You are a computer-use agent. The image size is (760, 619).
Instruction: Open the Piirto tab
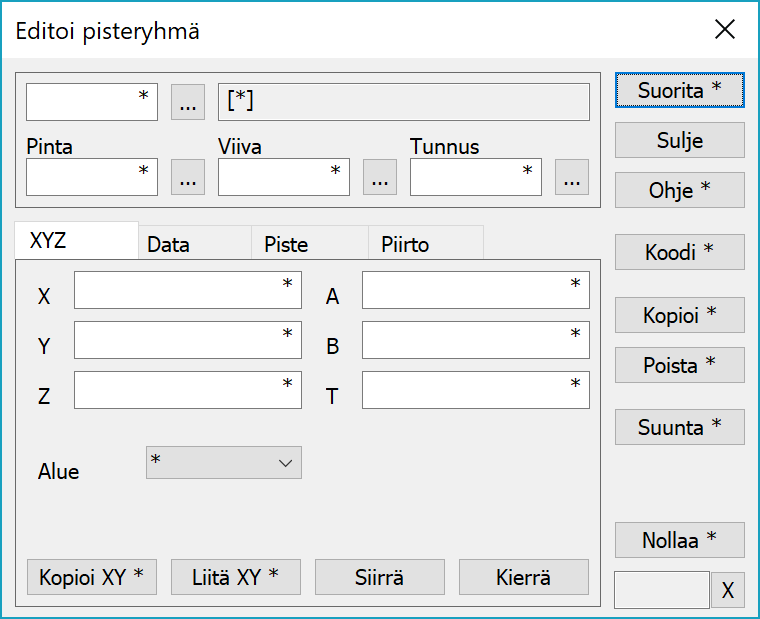(x=426, y=244)
